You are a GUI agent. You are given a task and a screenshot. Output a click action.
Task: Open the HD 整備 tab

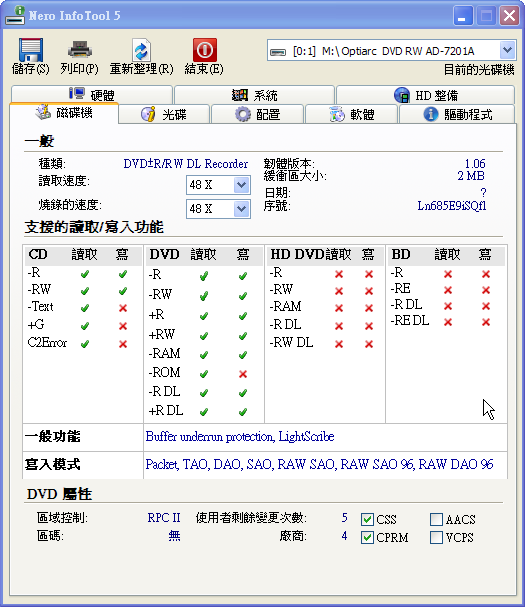click(425, 95)
